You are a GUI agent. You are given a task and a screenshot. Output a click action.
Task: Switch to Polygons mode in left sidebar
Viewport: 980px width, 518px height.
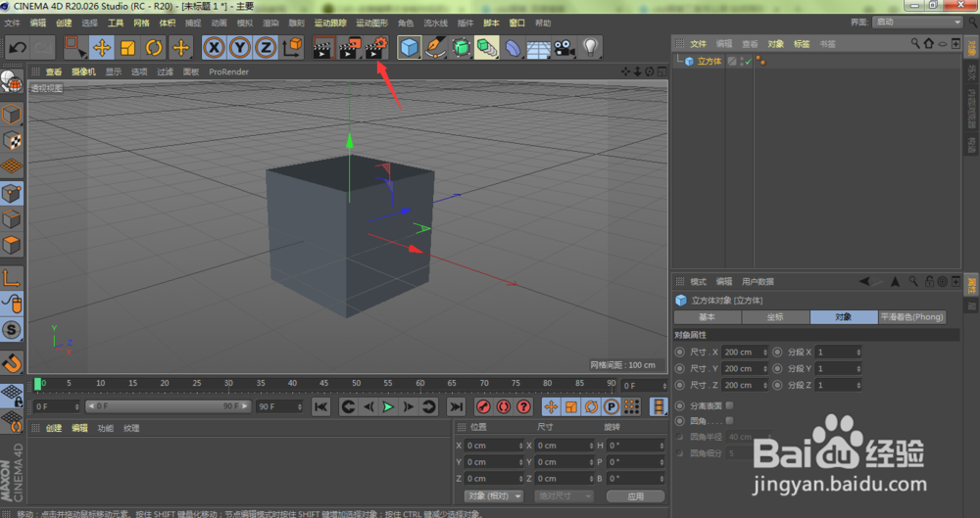coord(12,245)
